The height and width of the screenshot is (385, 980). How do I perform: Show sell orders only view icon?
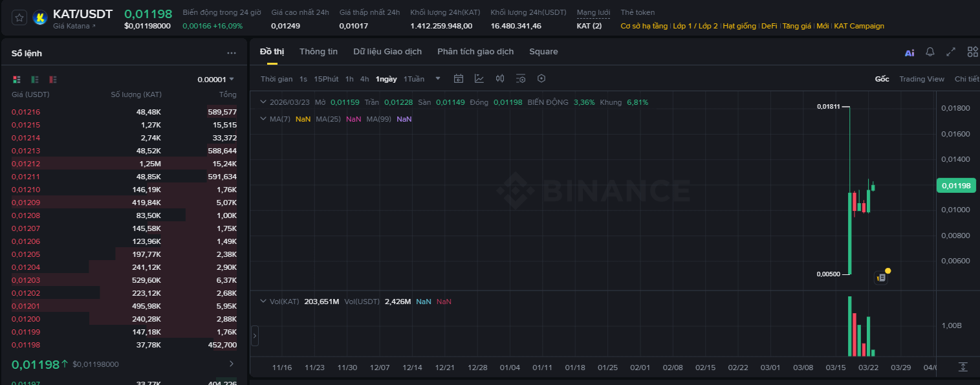coord(53,79)
